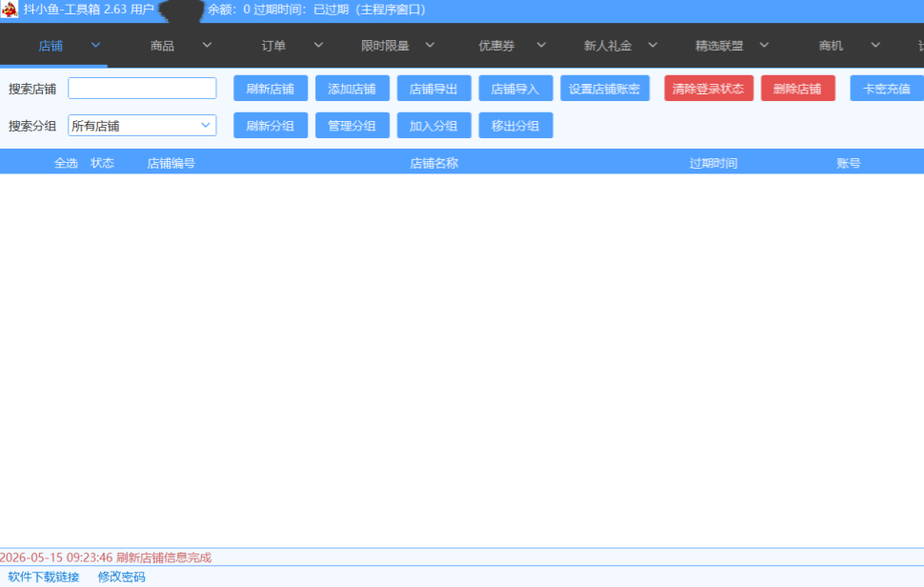The height and width of the screenshot is (587, 924).
Task: Open the 精选联盟 tab
Action: pyautogui.click(x=719, y=46)
